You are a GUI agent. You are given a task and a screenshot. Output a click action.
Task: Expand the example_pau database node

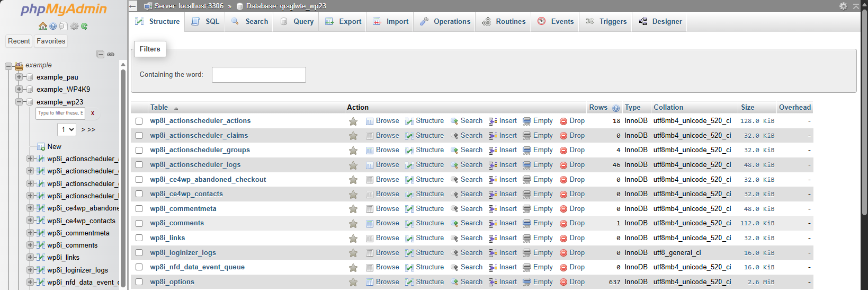point(19,77)
